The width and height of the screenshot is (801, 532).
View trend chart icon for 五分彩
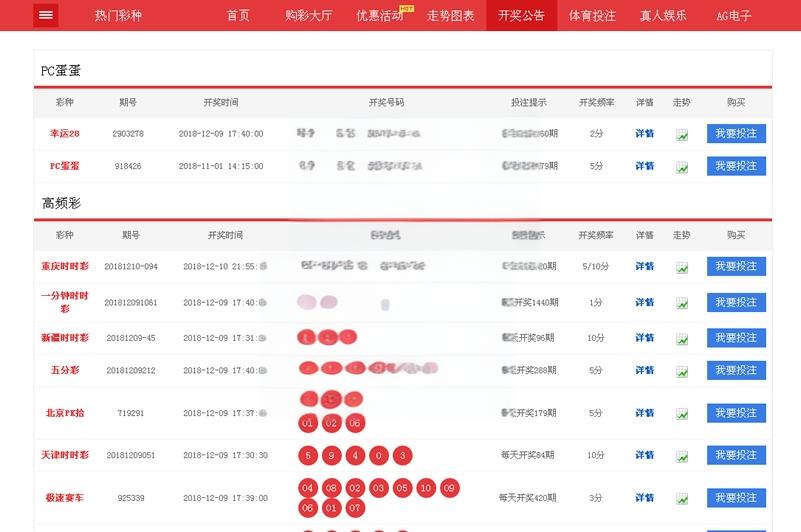click(x=682, y=371)
